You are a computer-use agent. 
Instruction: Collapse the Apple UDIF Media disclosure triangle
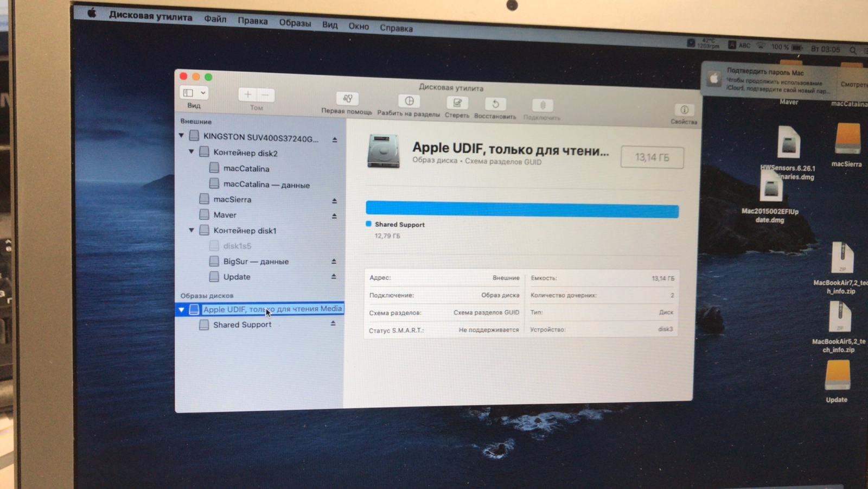tap(182, 309)
